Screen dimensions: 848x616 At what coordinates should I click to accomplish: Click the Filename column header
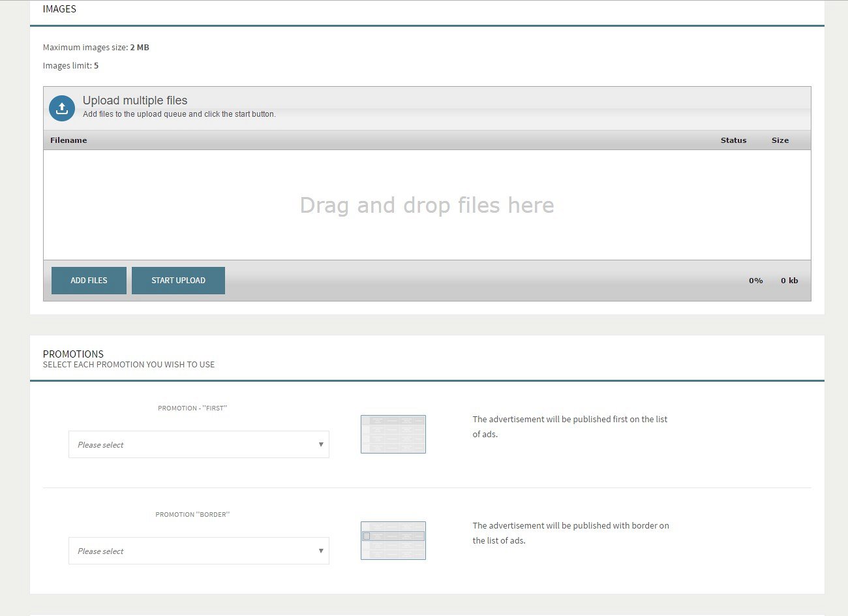pyautogui.click(x=68, y=140)
